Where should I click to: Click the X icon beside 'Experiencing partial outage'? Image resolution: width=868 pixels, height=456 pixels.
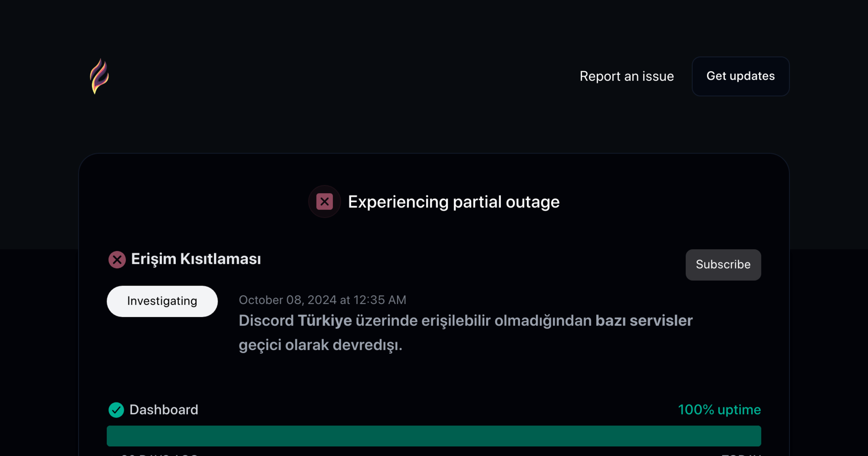[x=324, y=202]
